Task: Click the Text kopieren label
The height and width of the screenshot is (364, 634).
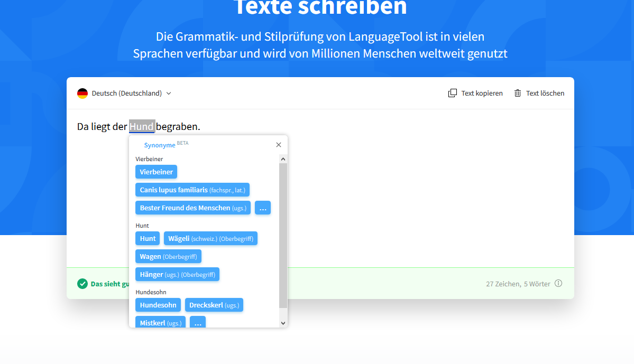Action: [482, 94]
